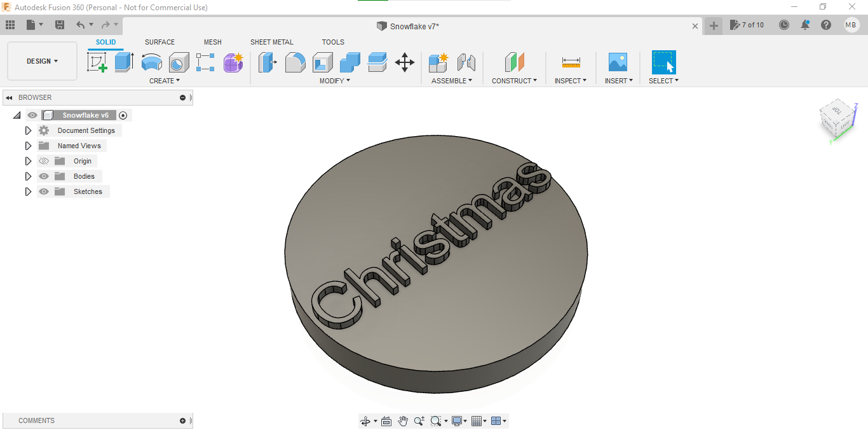Image resolution: width=868 pixels, height=430 pixels.
Task: Open the Orbit navigation tool
Action: pyautogui.click(x=365, y=421)
